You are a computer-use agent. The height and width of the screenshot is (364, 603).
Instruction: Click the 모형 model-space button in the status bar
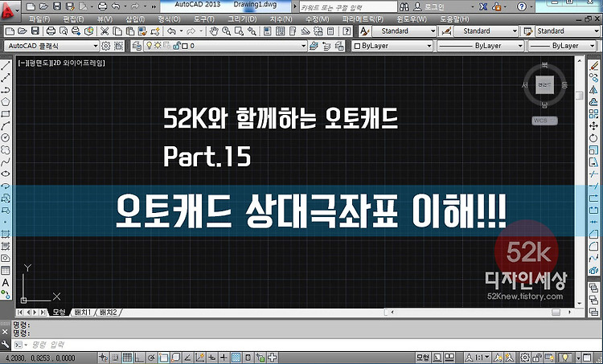click(423, 358)
